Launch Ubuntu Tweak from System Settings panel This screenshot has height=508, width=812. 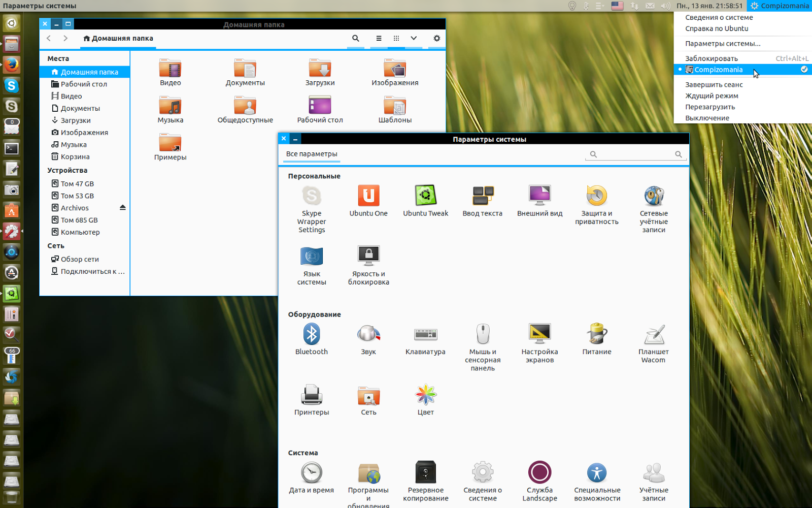pyautogui.click(x=425, y=201)
